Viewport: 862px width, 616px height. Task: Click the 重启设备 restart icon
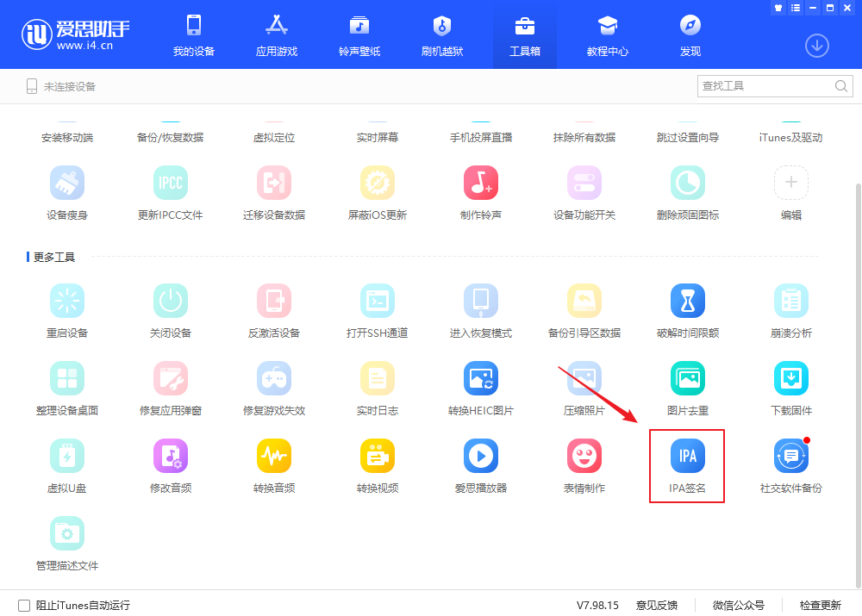pyautogui.click(x=66, y=301)
